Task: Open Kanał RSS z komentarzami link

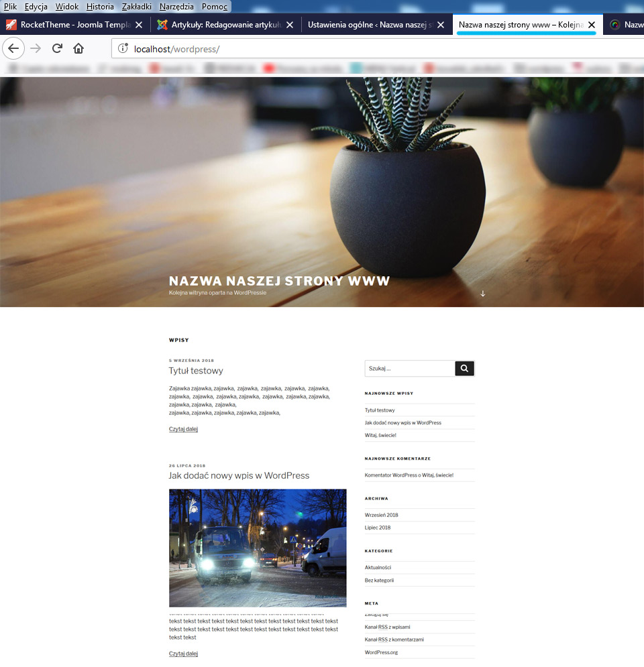Action: click(394, 640)
